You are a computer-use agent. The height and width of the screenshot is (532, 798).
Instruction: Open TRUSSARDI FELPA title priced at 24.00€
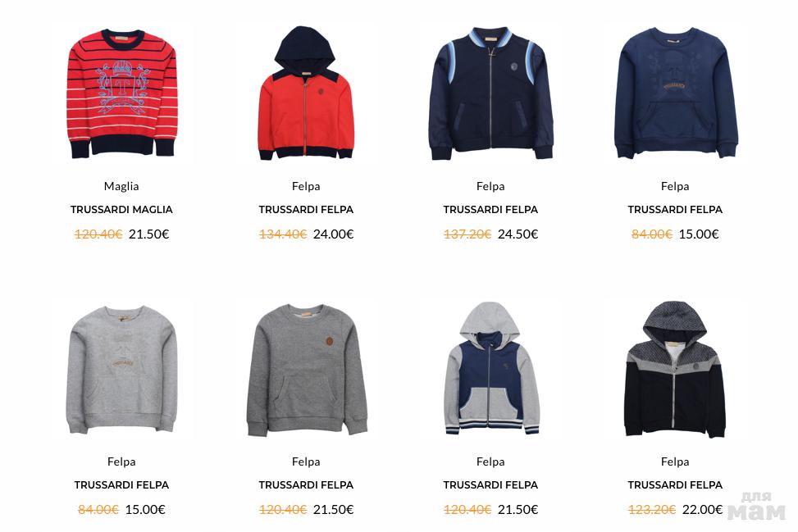tap(306, 210)
